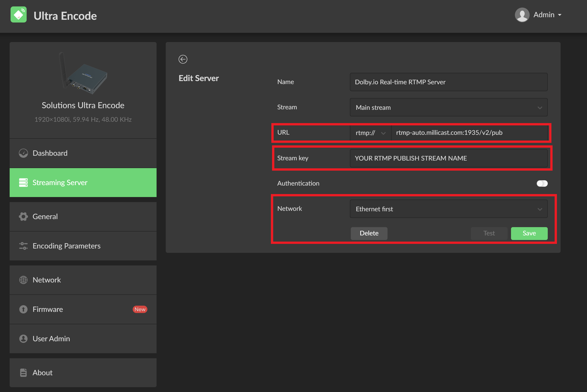Expand the Network dropdown showing Ethernet first
Screen dimensions: 587x392
click(448, 209)
